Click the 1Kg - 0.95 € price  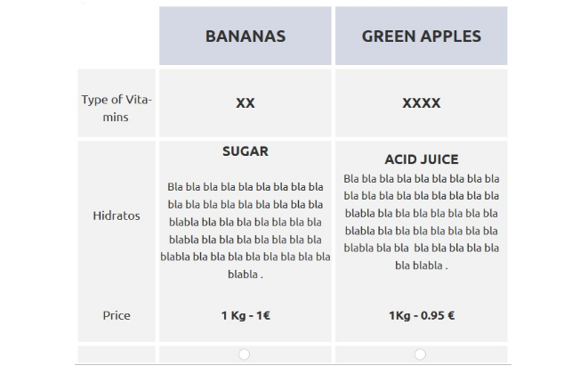coord(421,315)
